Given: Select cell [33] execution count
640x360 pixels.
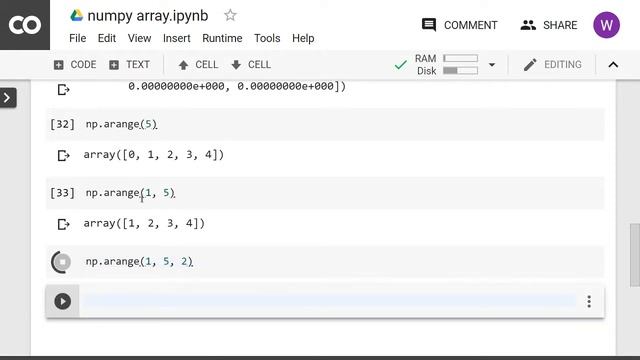Looking at the screenshot, I should [x=62, y=193].
